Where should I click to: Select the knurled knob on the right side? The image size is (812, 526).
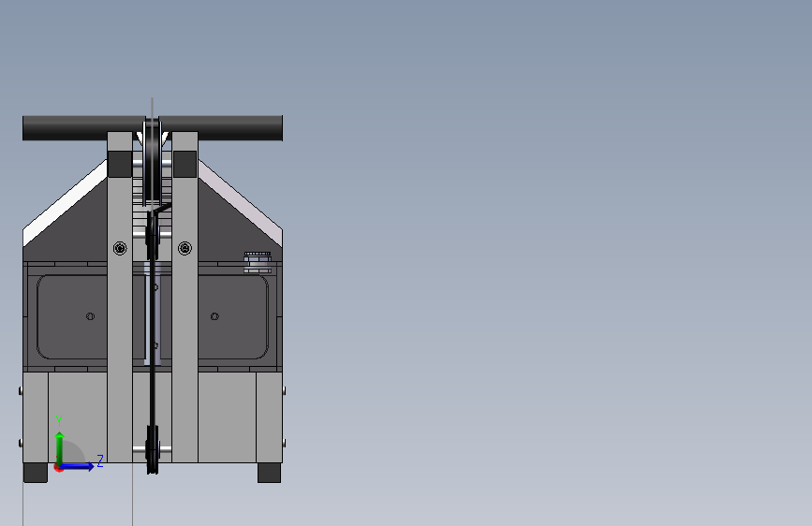coord(258,262)
